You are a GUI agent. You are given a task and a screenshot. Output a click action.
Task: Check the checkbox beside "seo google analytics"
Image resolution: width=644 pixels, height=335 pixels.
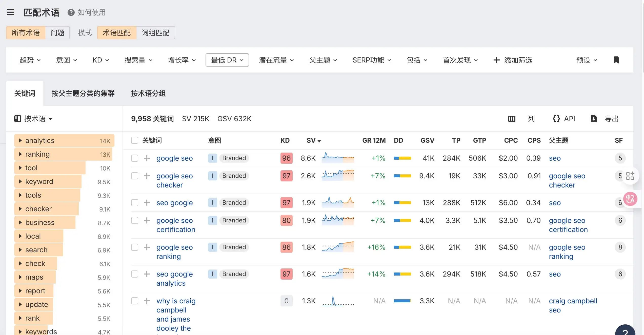pyautogui.click(x=134, y=274)
